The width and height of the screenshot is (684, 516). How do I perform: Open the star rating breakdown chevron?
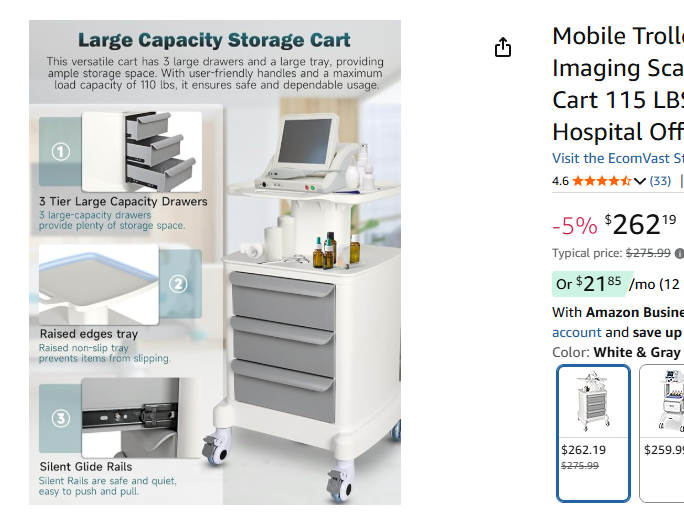coord(640,181)
